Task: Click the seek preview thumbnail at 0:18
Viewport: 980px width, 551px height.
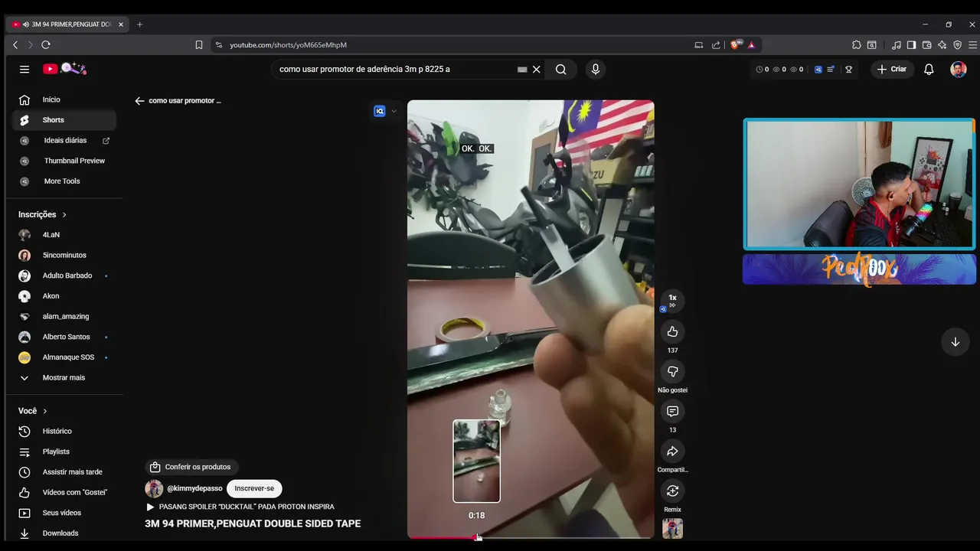Action: tap(476, 461)
